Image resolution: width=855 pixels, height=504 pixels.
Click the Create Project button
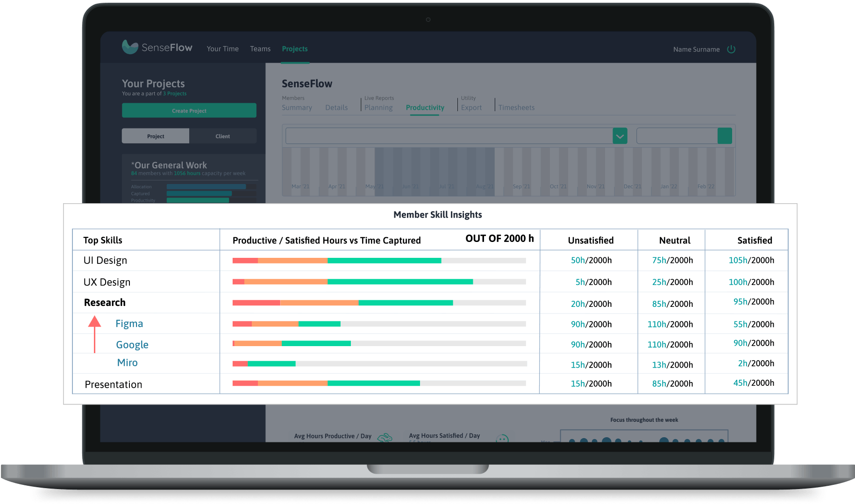[x=189, y=111]
